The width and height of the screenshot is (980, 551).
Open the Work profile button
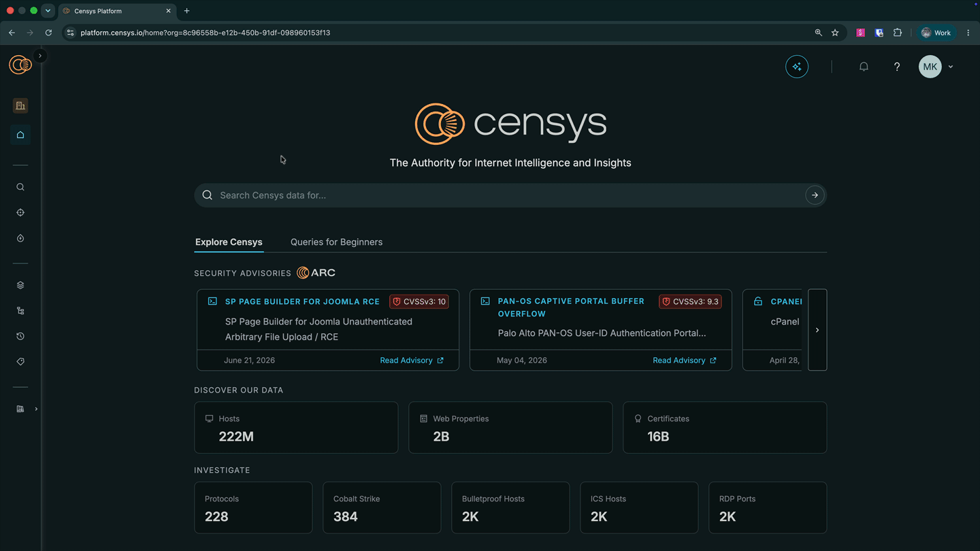tap(936, 33)
